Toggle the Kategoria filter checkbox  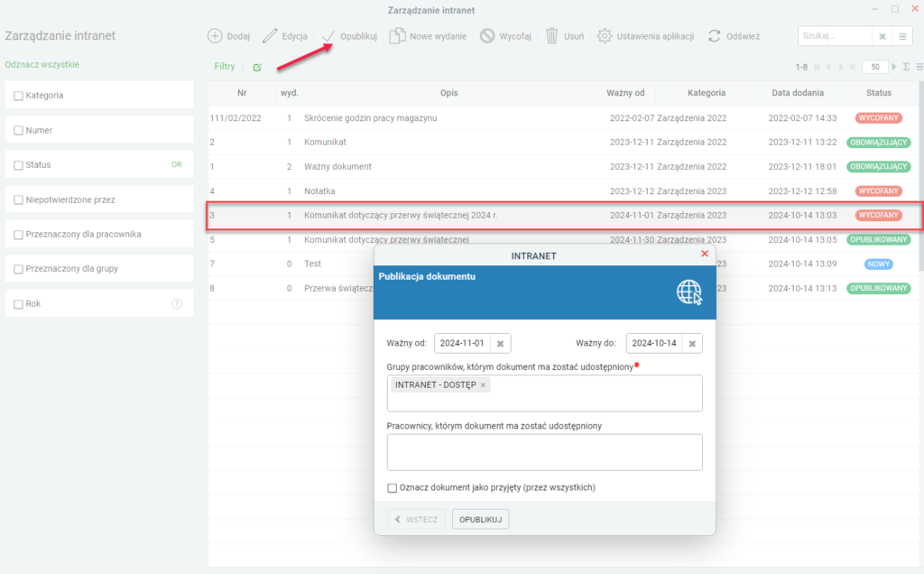click(18, 96)
